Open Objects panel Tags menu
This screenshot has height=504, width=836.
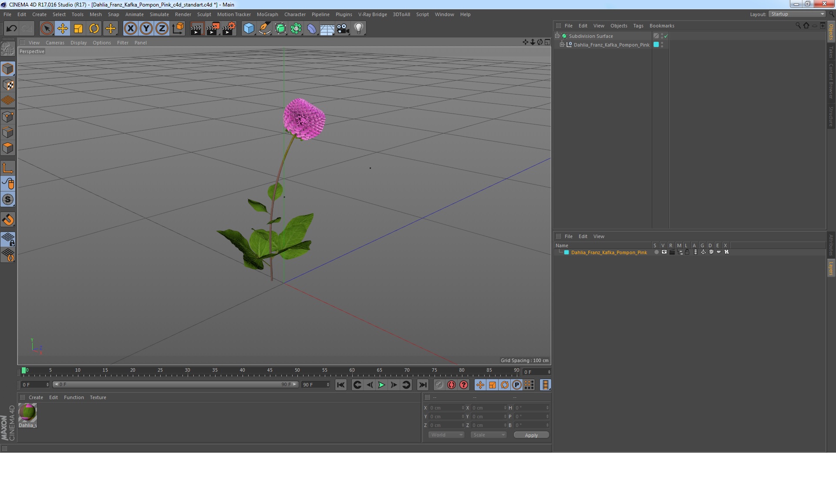[x=638, y=26]
